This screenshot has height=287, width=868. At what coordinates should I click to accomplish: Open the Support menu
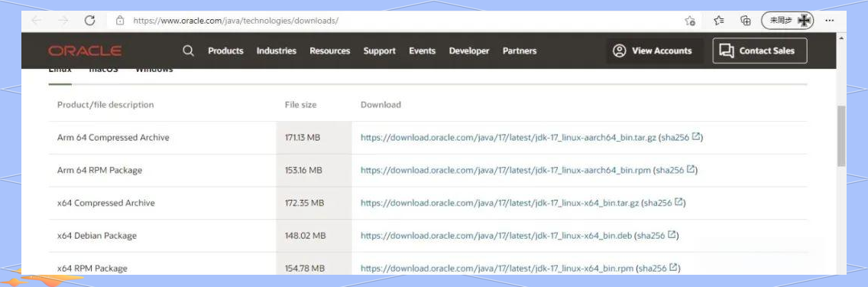pyautogui.click(x=379, y=51)
